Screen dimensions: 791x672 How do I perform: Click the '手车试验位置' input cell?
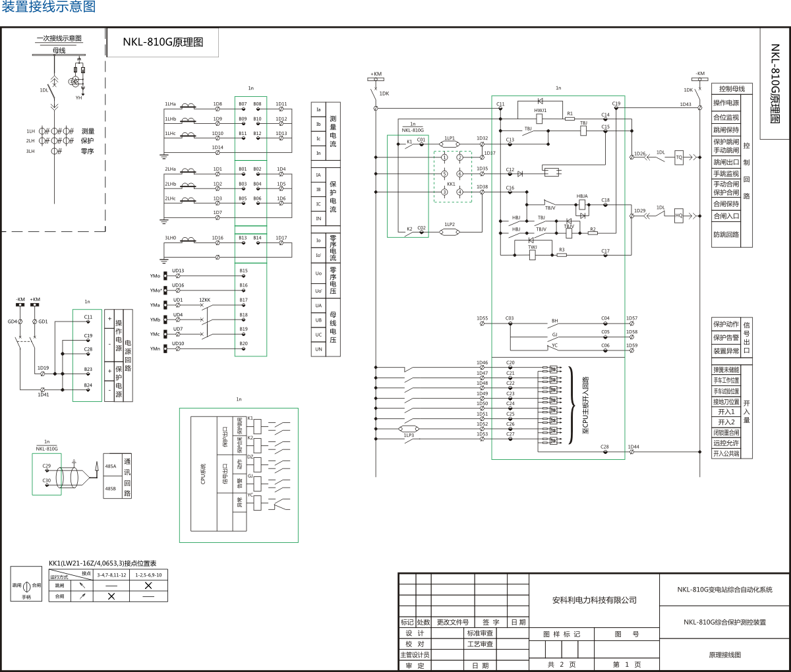(x=726, y=391)
